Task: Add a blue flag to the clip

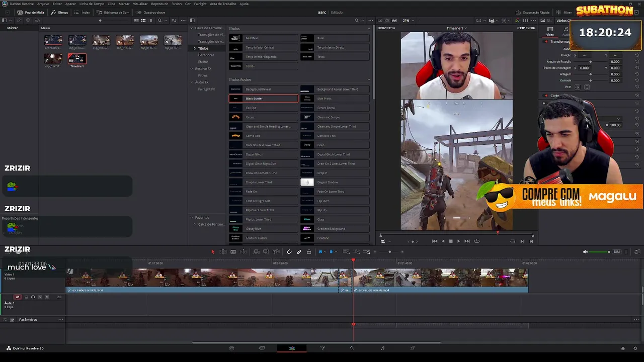Action: pyautogui.click(x=320, y=252)
